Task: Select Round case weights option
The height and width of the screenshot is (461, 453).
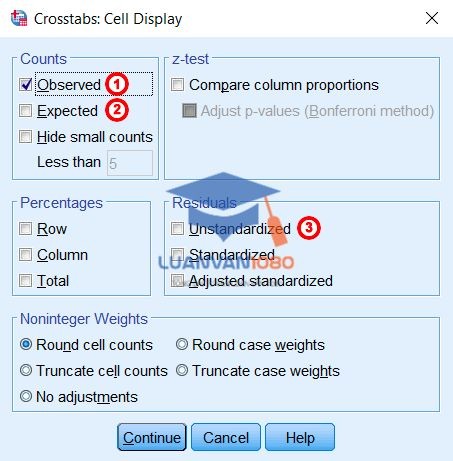Action: coord(182,344)
